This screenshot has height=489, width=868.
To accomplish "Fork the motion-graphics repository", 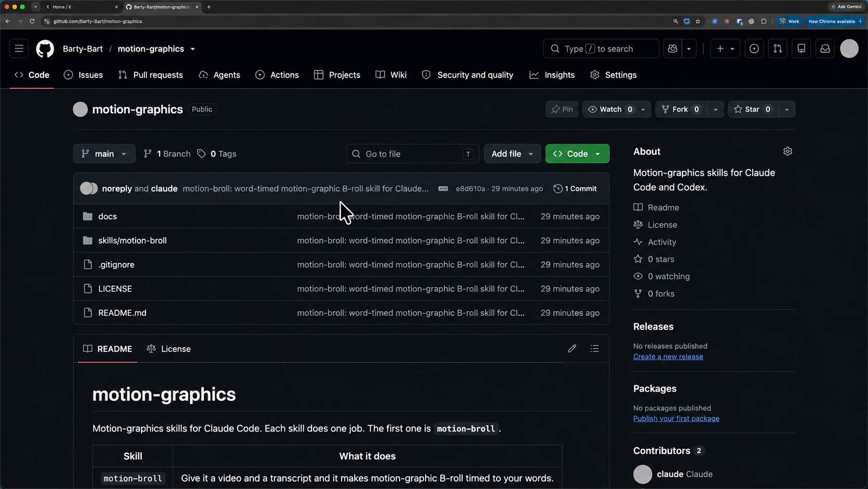I will tap(681, 109).
